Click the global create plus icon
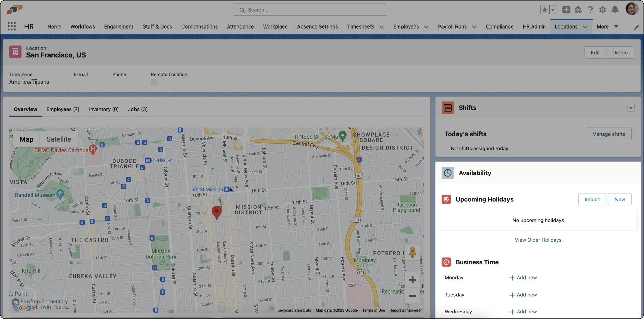The image size is (644, 319). click(x=566, y=10)
